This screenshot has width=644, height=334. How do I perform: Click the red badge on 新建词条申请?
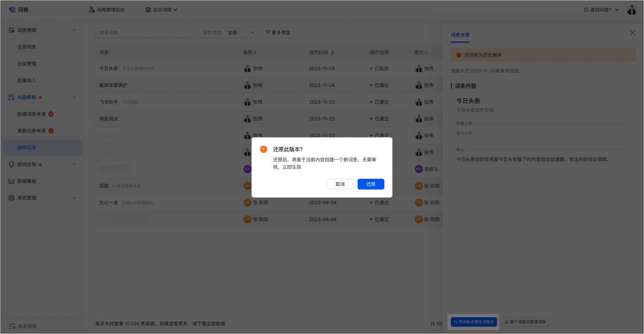(x=51, y=114)
